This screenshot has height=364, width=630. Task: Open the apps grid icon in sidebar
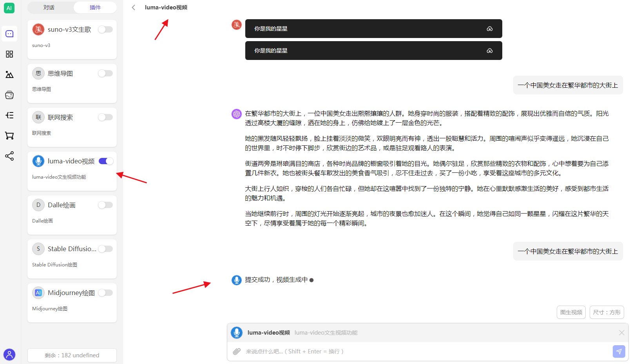[x=9, y=54]
